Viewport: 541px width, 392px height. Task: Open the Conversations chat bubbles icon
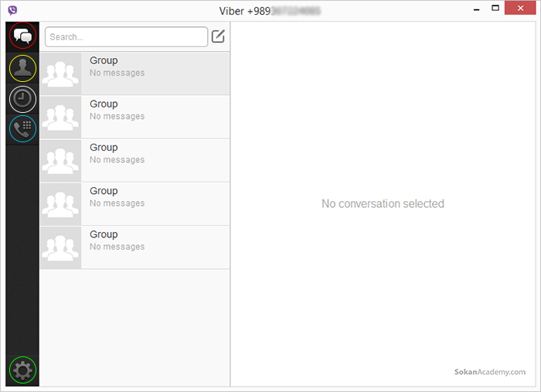[x=22, y=36]
